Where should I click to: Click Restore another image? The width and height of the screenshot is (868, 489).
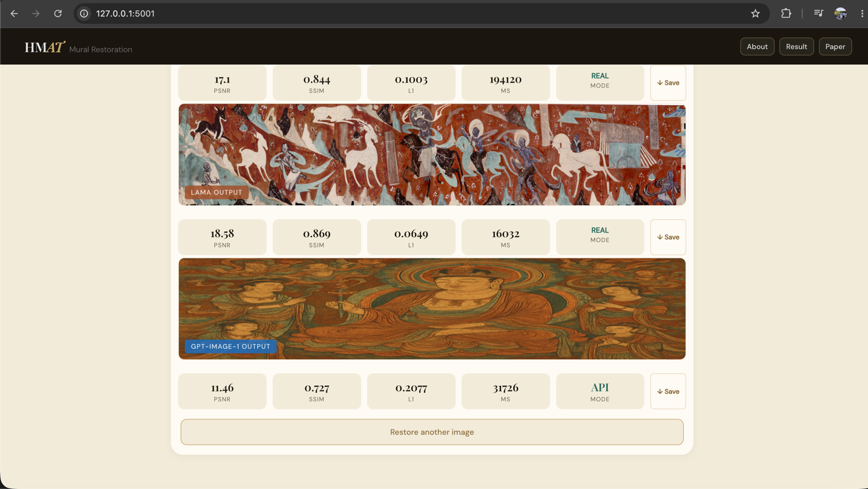pyautogui.click(x=432, y=432)
